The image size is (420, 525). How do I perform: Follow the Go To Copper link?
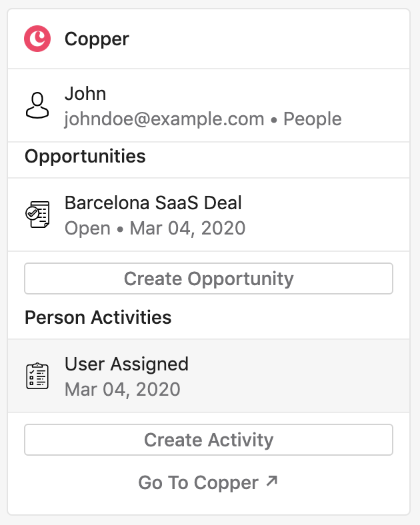click(x=208, y=482)
